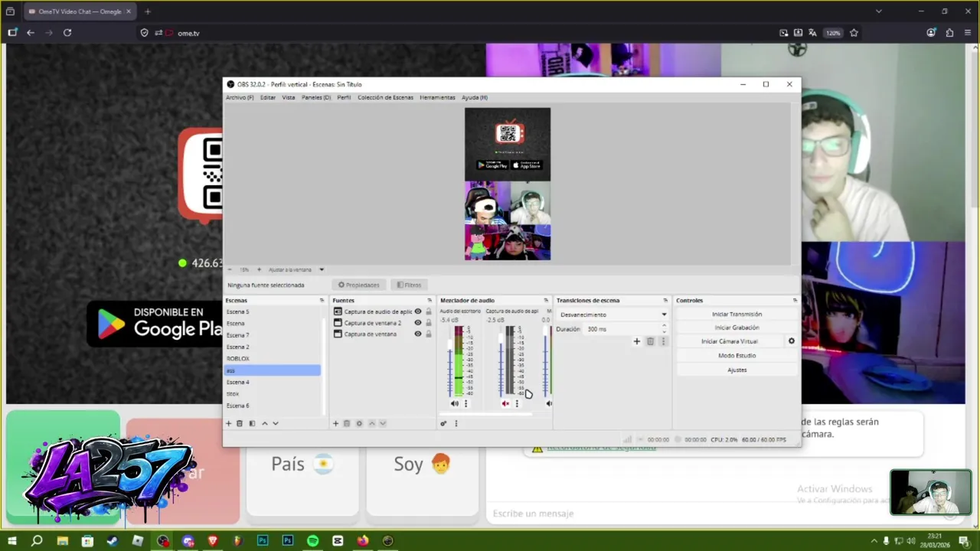
Task: Open Ajustes in the Controles panel
Action: coord(737,370)
